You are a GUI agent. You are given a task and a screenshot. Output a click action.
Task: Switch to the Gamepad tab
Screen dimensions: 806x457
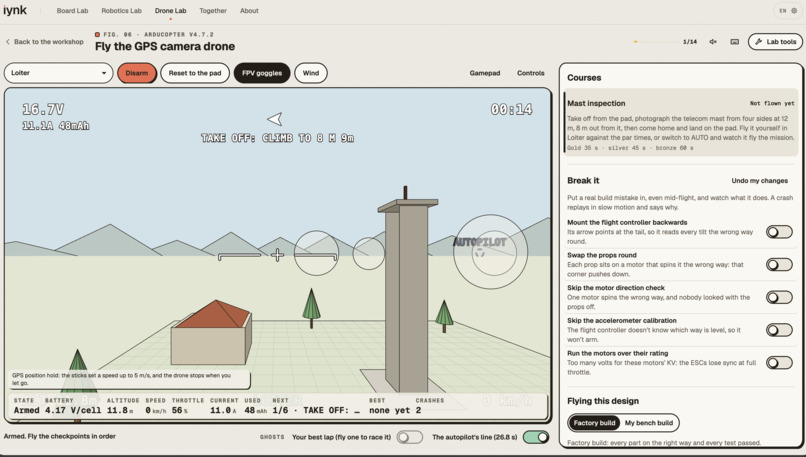coord(485,73)
